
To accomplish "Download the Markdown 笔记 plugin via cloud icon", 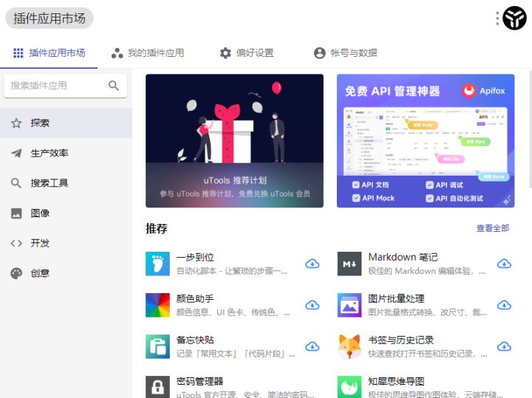I will pyautogui.click(x=504, y=264).
